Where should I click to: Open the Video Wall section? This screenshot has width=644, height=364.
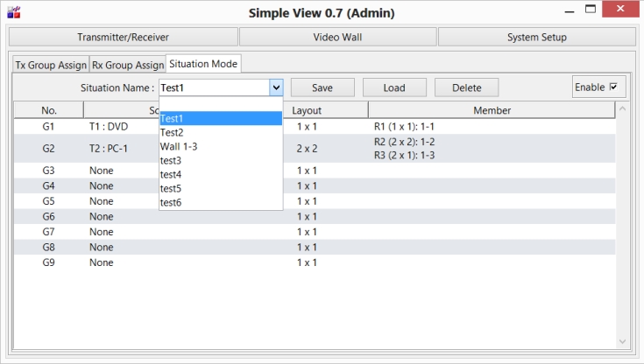(337, 37)
